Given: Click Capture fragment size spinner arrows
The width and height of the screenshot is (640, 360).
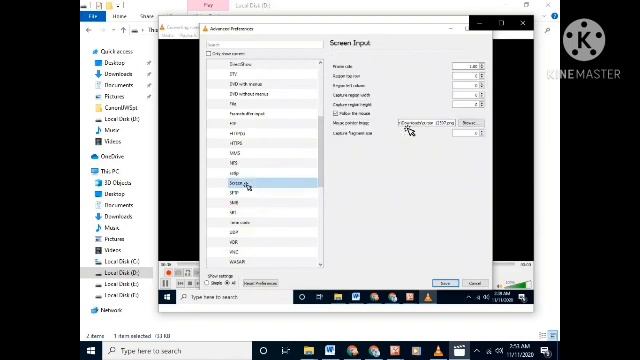Looking at the screenshot, I should click(482, 133).
